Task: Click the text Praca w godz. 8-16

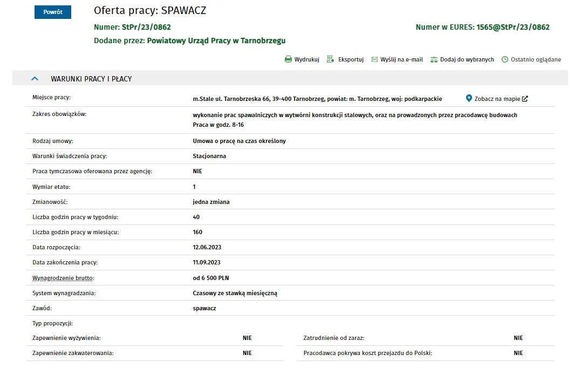Action: coord(218,125)
